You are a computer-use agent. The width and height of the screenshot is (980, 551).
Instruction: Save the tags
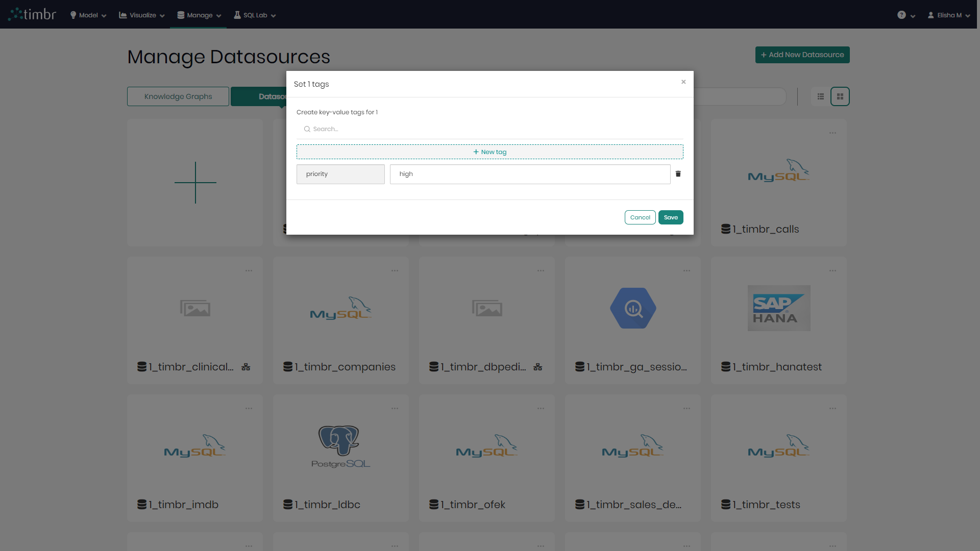coord(671,217)
